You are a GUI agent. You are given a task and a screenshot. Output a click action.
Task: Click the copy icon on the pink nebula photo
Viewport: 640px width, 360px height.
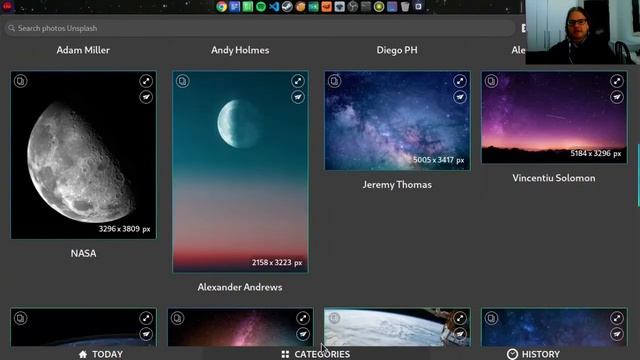click(x=178, y=318)
